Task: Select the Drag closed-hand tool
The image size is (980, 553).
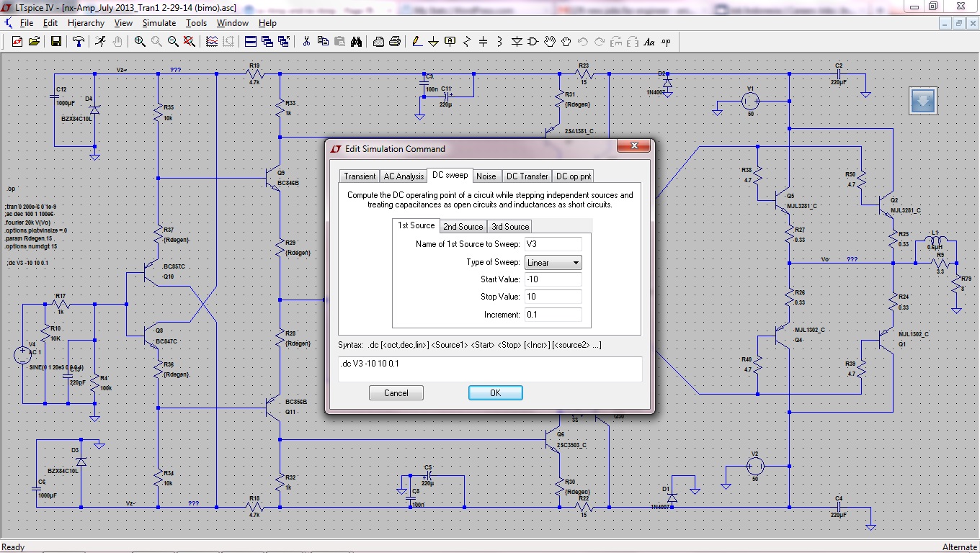Action: (566, 42)
